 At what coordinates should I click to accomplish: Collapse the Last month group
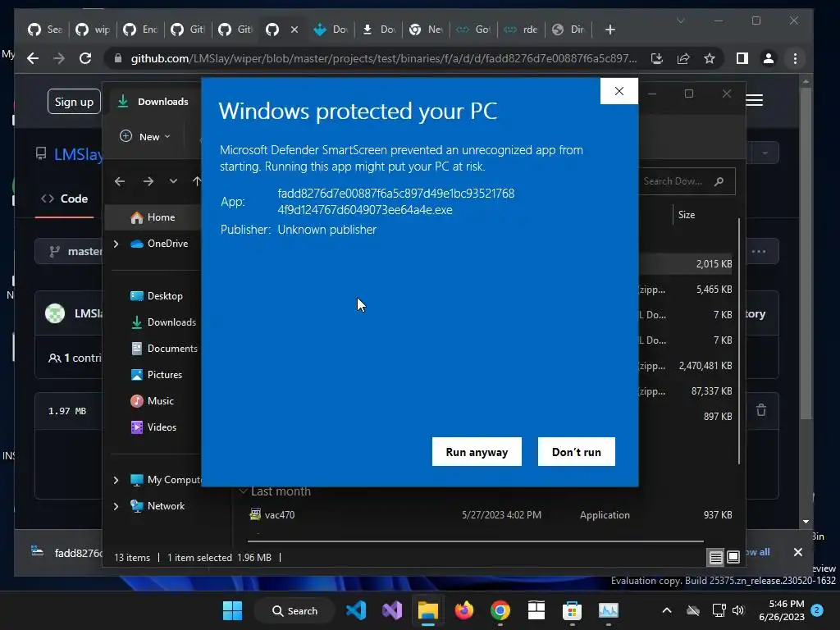pos(244,491)
